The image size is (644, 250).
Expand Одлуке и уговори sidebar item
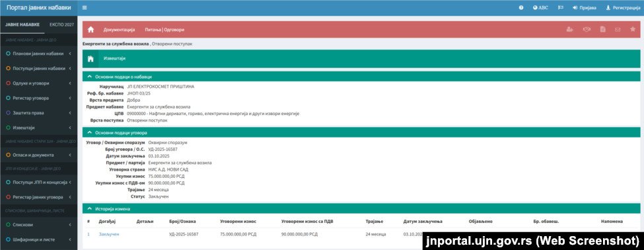[38, 83]
